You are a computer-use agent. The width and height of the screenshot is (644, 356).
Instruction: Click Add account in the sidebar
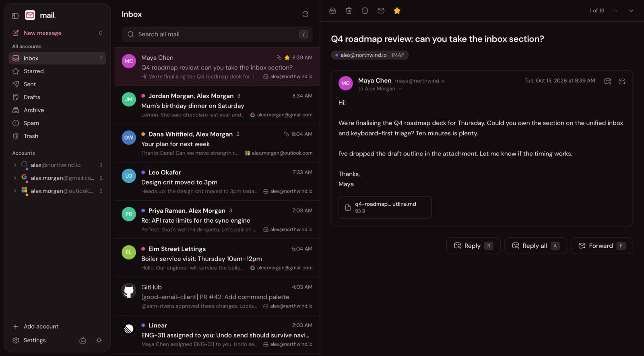tap(57, 327)
